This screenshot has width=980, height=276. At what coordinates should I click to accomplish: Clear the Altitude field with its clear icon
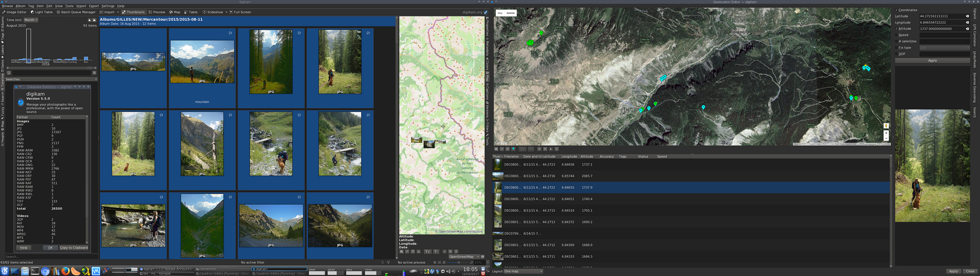[x=967, y=29]
